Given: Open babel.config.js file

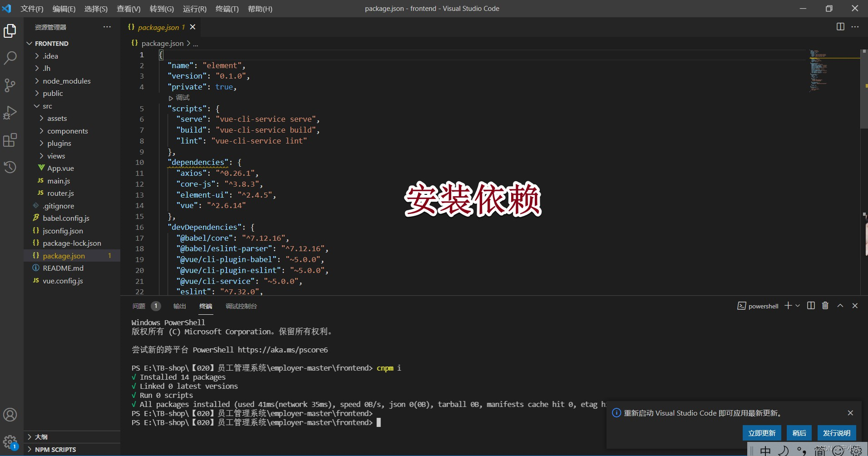Looking at the screenshot, I should (x=72, y=218).
